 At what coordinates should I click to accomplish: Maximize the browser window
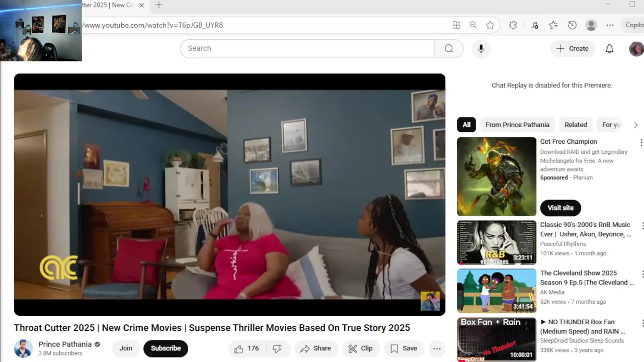pyautogui.click(x=632, y=5)
